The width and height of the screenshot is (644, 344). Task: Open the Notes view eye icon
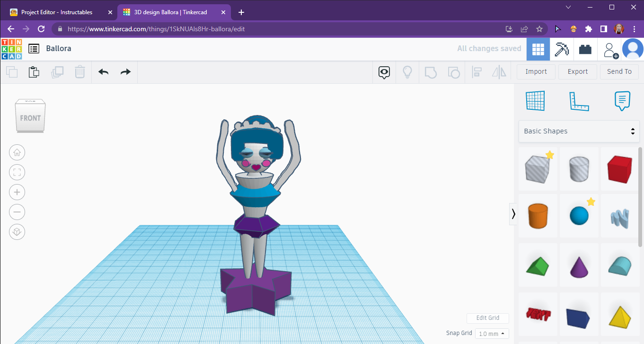coord(384,72)
